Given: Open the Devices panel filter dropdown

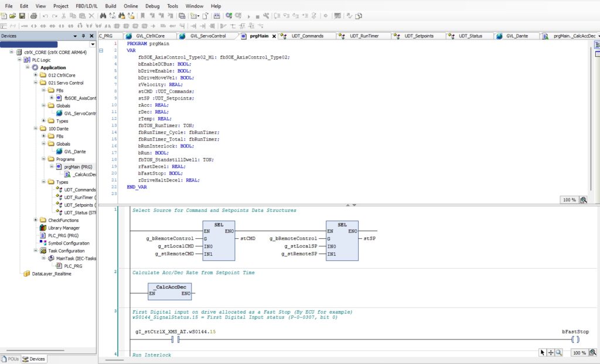Looking at the screenshot, I should click(x=93, y=44).
